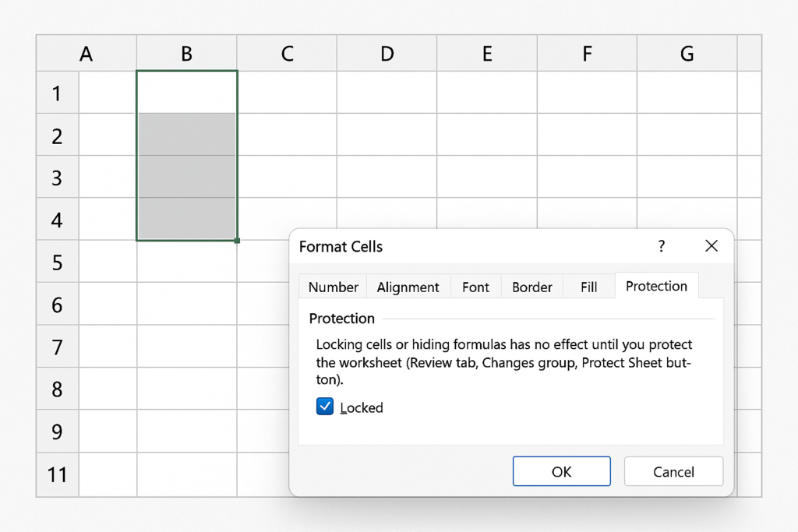The image size is (798, 532).
Task: Go to the Border tab
Action: 532,287
